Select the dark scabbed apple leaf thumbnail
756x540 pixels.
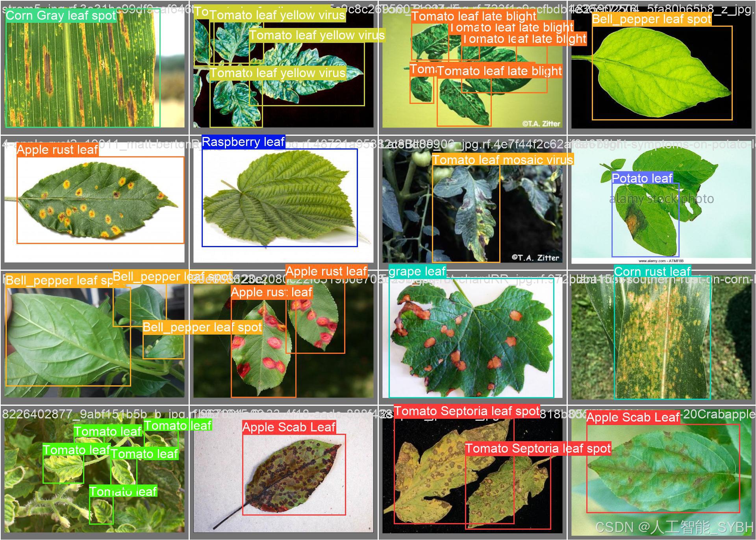293,476
